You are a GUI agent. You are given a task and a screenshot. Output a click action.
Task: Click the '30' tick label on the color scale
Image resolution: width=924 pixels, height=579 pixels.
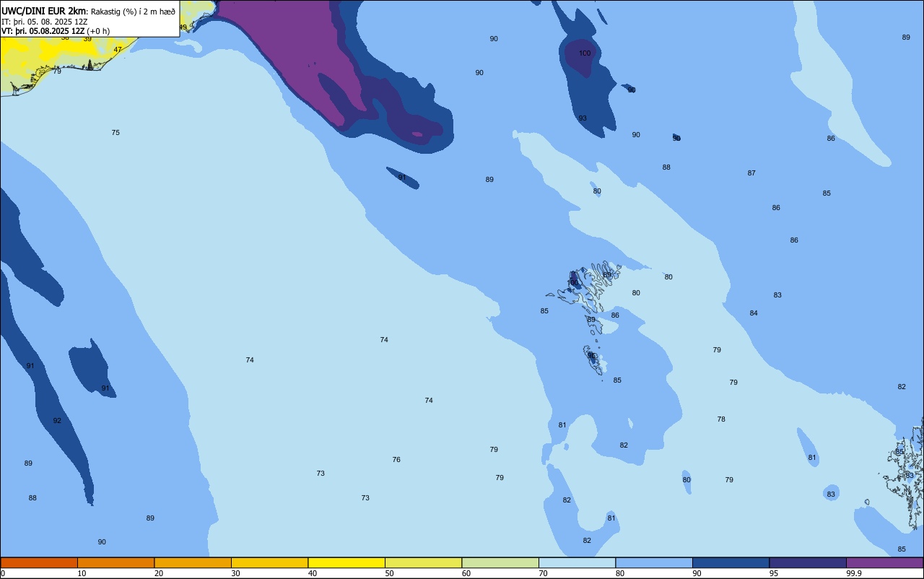coord(235,573)
